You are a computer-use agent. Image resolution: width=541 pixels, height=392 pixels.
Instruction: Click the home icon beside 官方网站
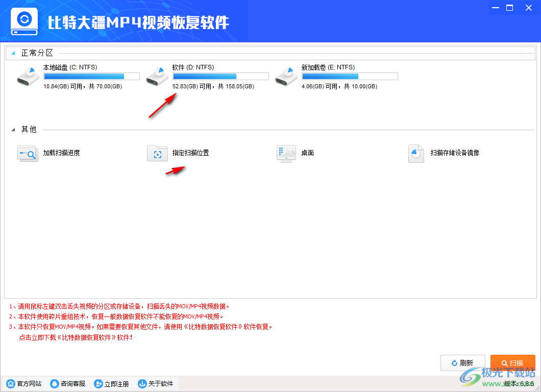point(11,384)
